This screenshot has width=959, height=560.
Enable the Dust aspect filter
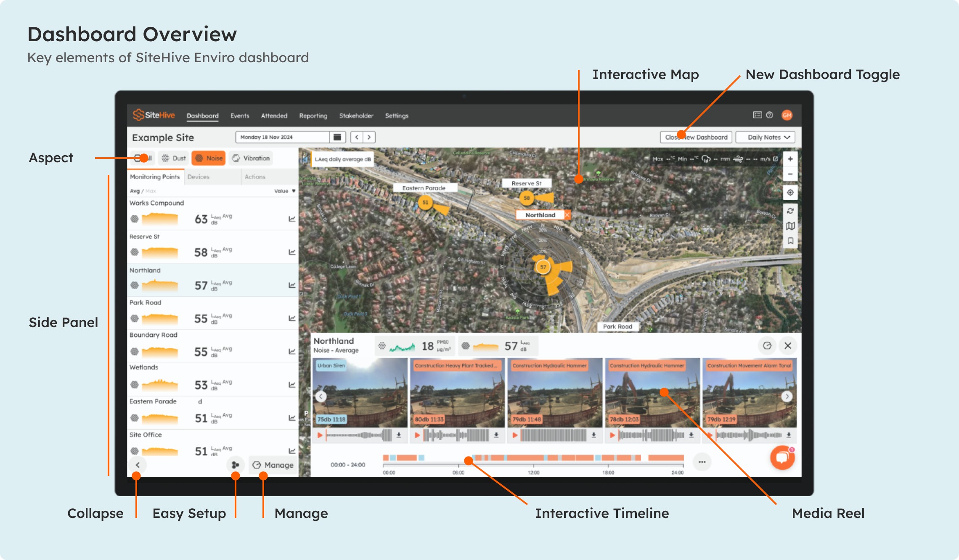[174, 158]
